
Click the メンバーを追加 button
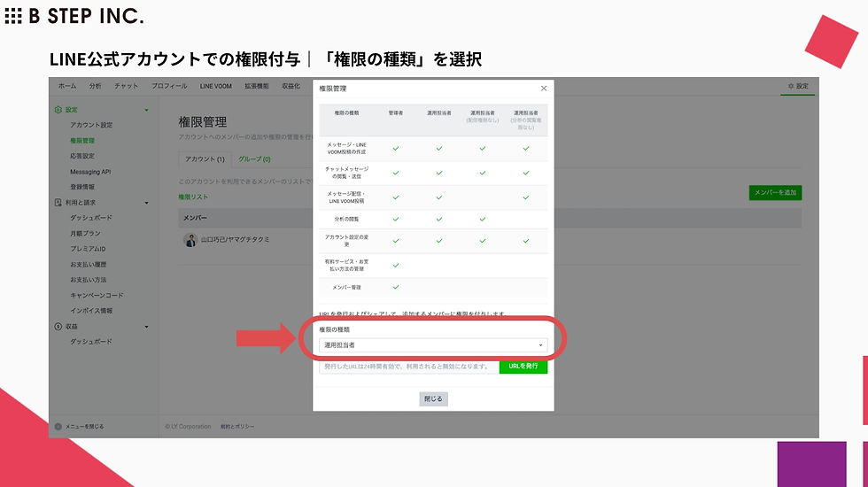click(775, 193)
